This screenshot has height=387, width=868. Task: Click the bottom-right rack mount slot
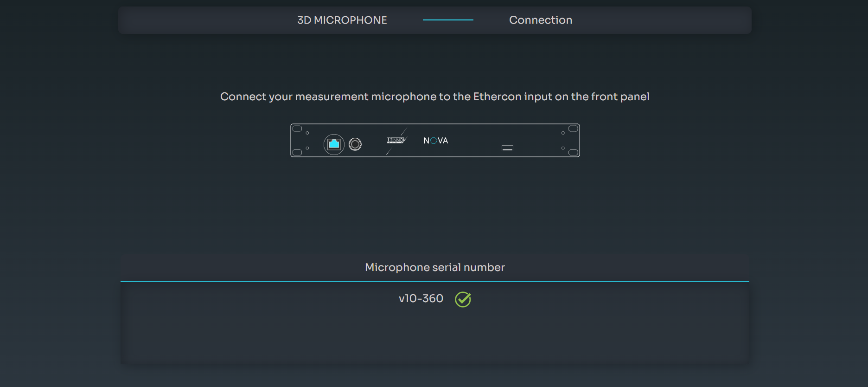point(573,152)
